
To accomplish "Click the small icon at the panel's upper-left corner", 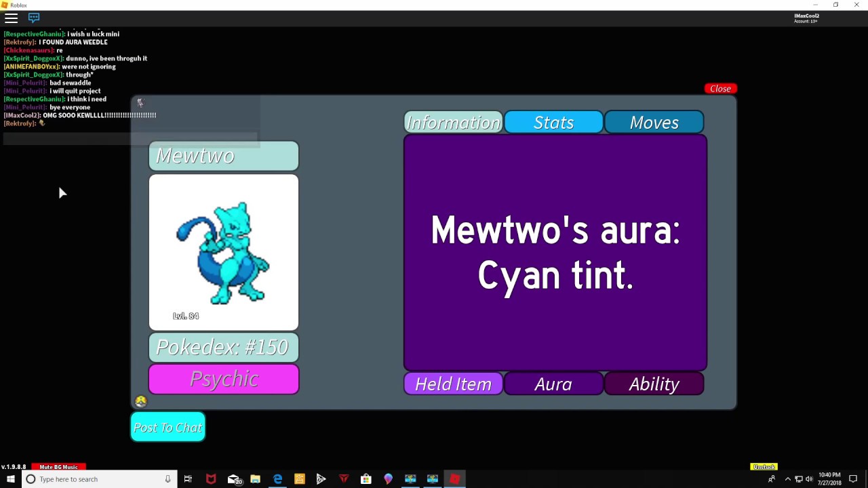I will [x=140, y=103].
